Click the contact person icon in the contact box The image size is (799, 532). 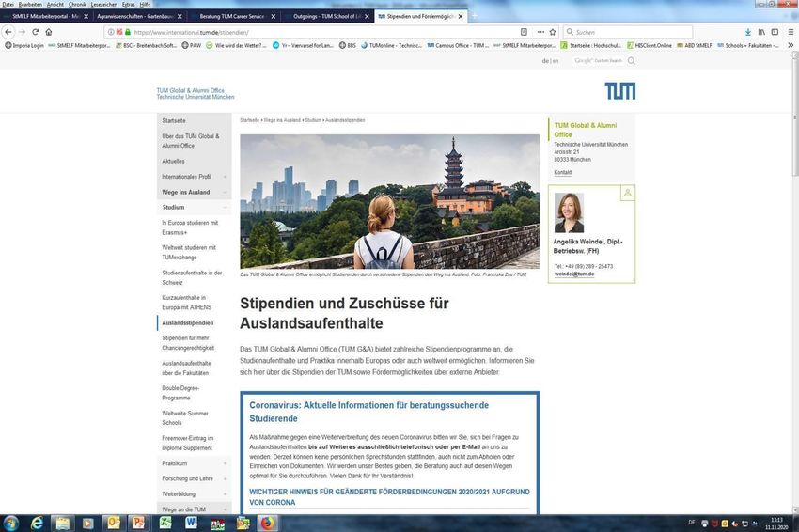point(627,193)
